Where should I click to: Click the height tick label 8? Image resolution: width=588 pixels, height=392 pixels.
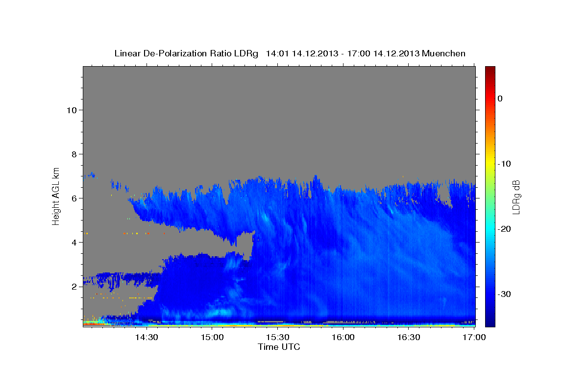point(74,154)
